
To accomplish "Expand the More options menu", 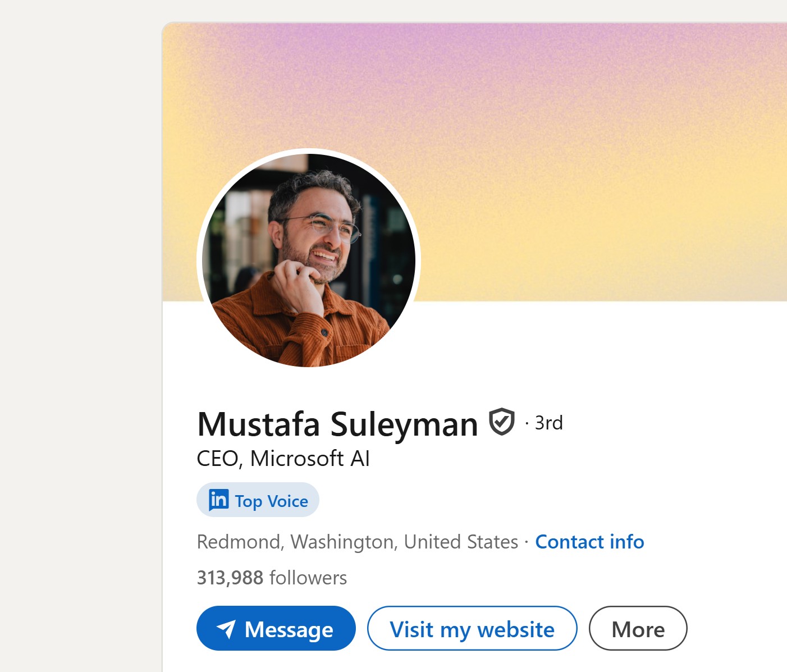I will pos(638,628).
